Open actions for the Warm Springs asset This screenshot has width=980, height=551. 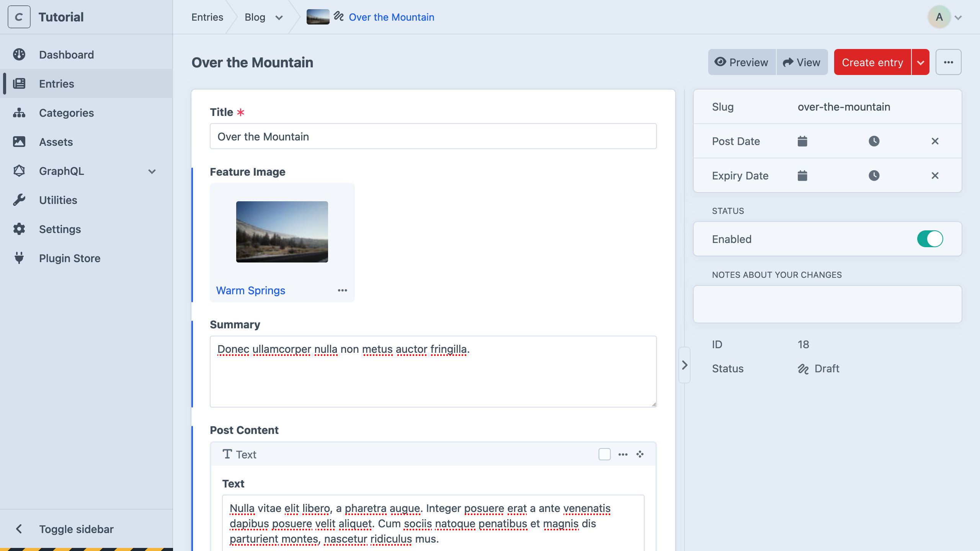[x=342, y=290]
